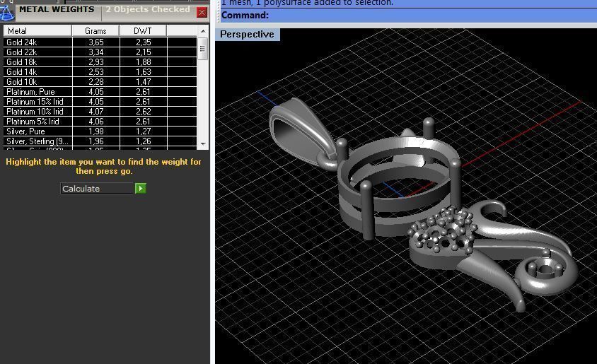
Task: Select the Platinum 5% Irid row
Action: 100,122
